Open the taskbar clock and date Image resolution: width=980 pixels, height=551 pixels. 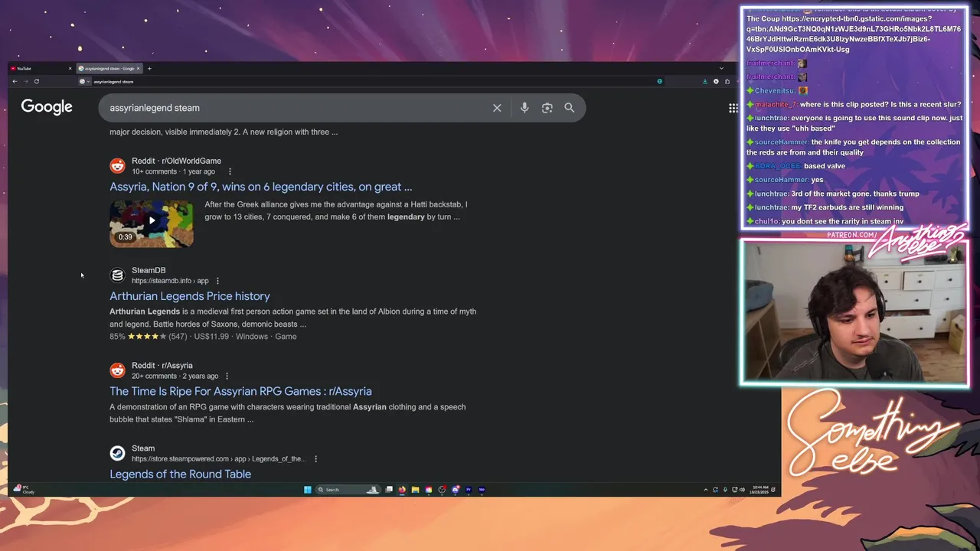coord(760,490)
